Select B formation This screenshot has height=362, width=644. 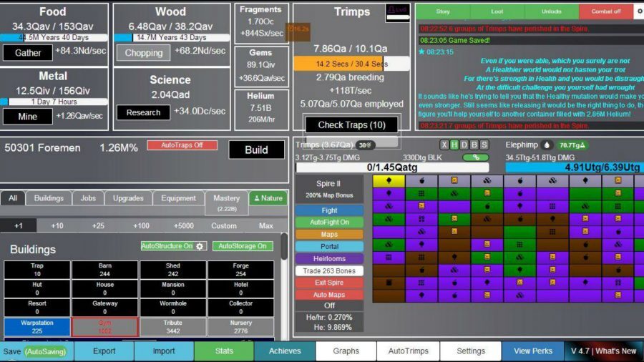coord(474,145)
